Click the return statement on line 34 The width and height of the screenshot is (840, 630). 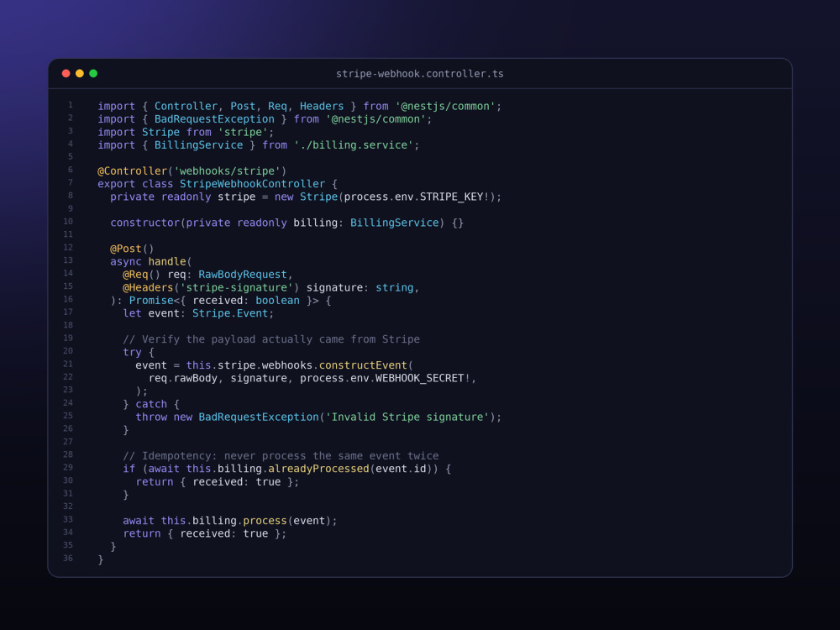click(x=205, y=533)
